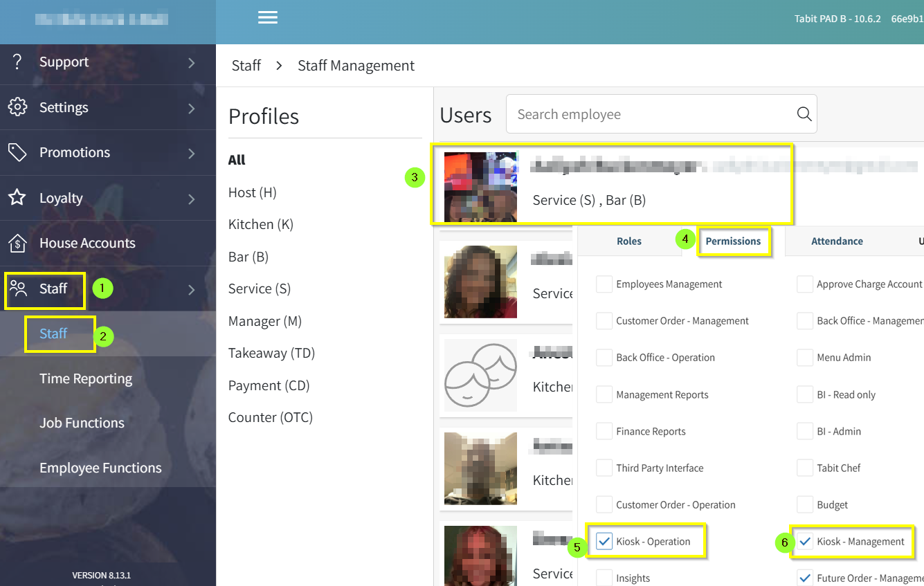Collapse the Staff menu chevron

[192, 290]
